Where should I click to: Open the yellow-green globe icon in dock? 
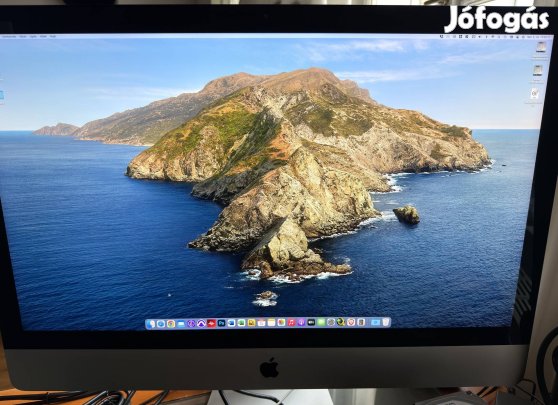[x=341, y=322]
